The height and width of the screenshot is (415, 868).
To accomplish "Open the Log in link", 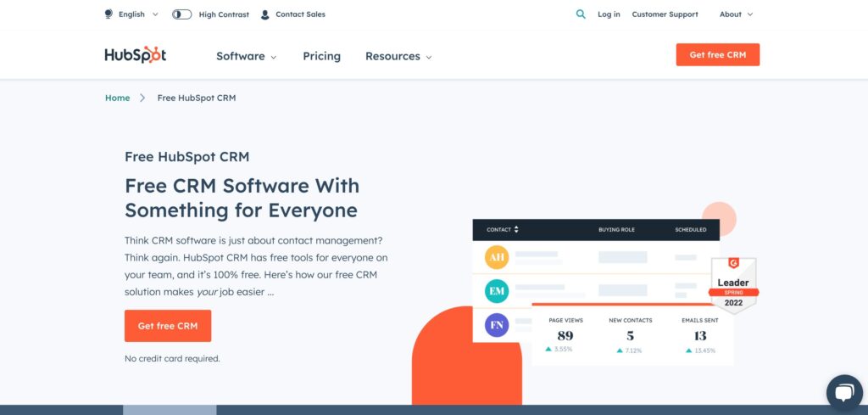I will point(609,14).
